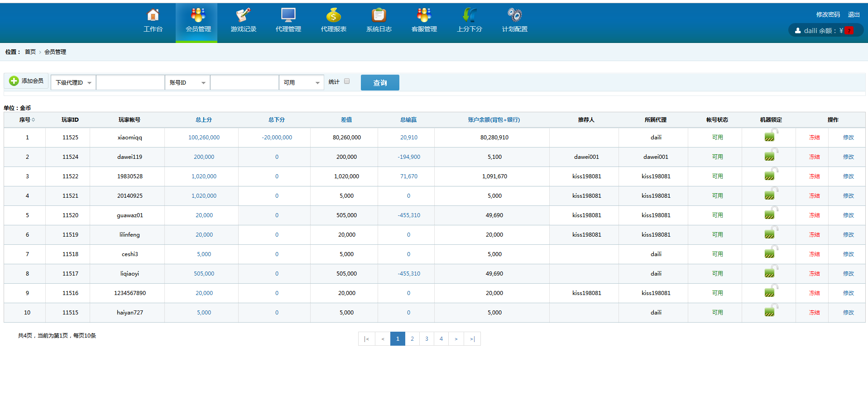Open 代理报表 money bag icon
The height and width of the screenshot is (419, 868).
coord(333,16)
